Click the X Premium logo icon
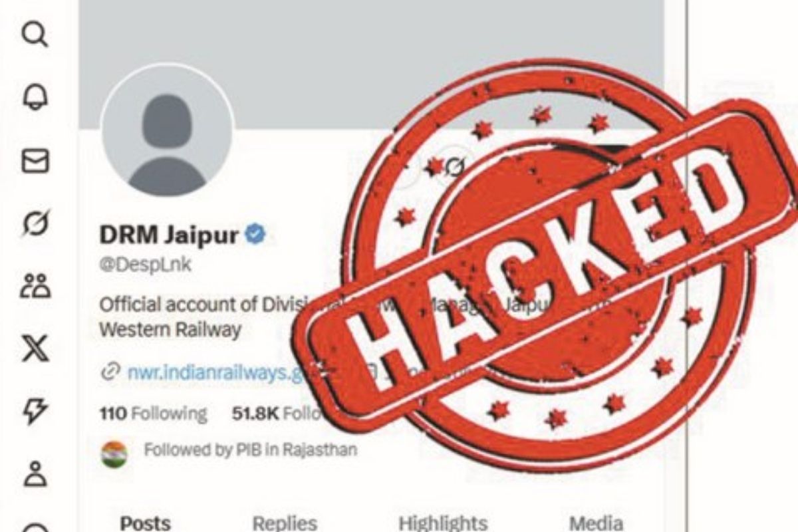This screenshot has width=798, height=532. click(35, 348)
